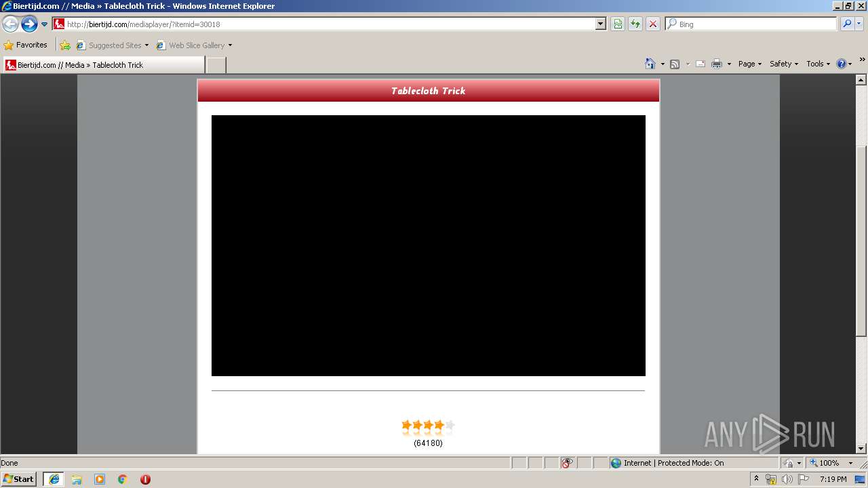Open the volume speaker tray icon
This screenshot has height=488, width=868.
coord(787,479)
